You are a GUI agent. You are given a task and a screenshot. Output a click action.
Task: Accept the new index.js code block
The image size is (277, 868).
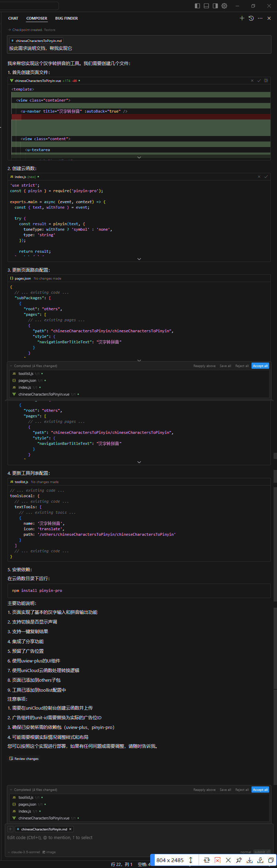click(x=266, y=177)
